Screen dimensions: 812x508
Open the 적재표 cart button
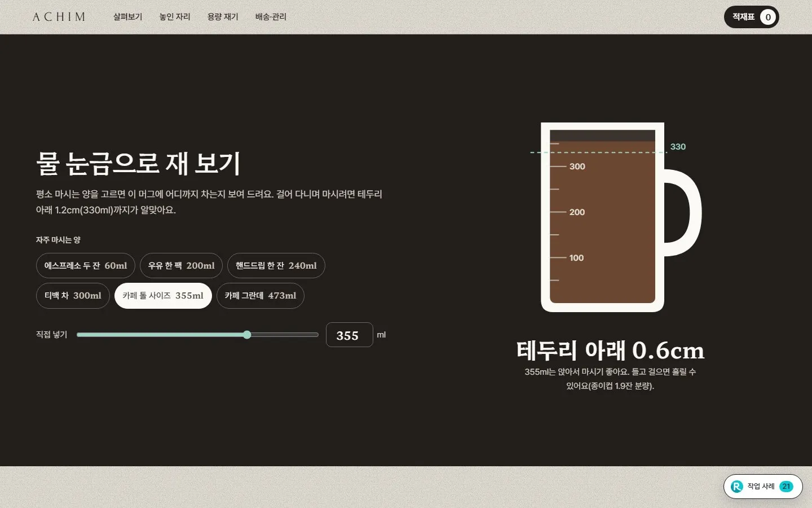751,17
